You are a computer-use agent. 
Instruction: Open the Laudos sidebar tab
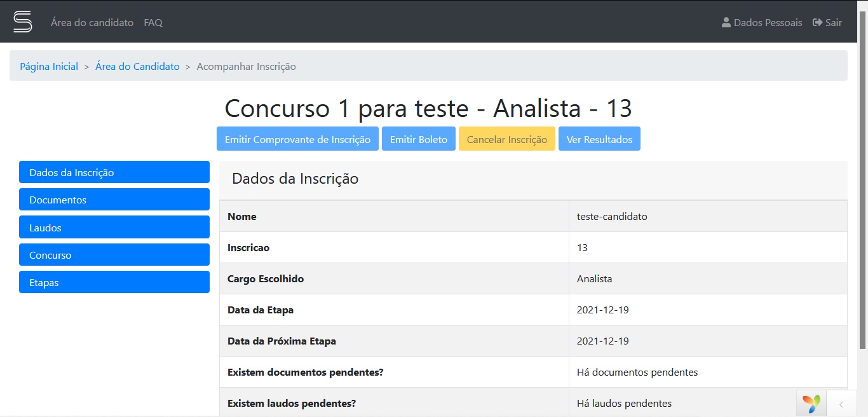click(x=114, y=228)
